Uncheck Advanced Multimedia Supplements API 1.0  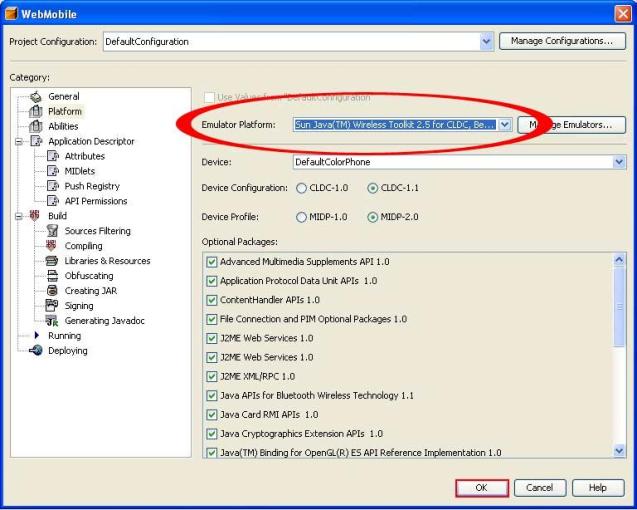pyautogui.click(x=211, y=262)
